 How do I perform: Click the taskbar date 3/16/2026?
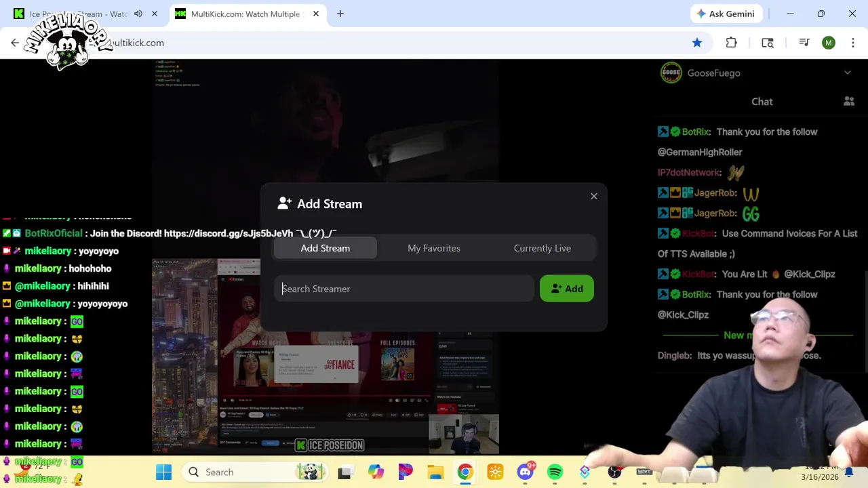click(x=819, y=477)
